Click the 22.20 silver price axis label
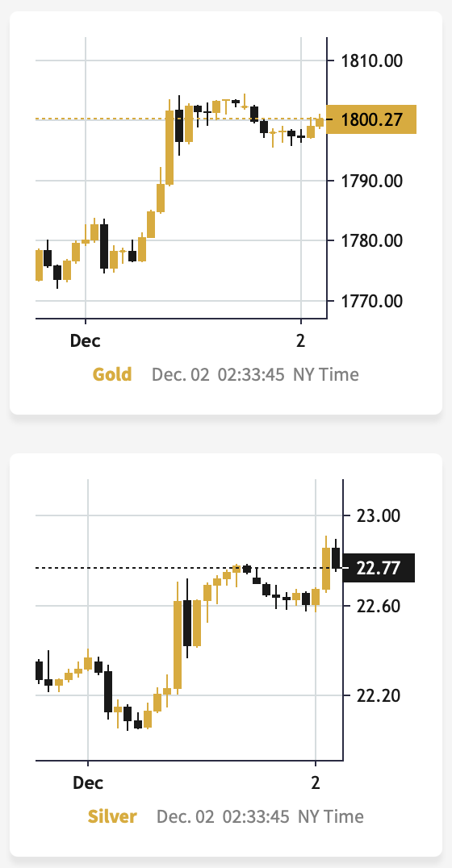 point(379,695)
